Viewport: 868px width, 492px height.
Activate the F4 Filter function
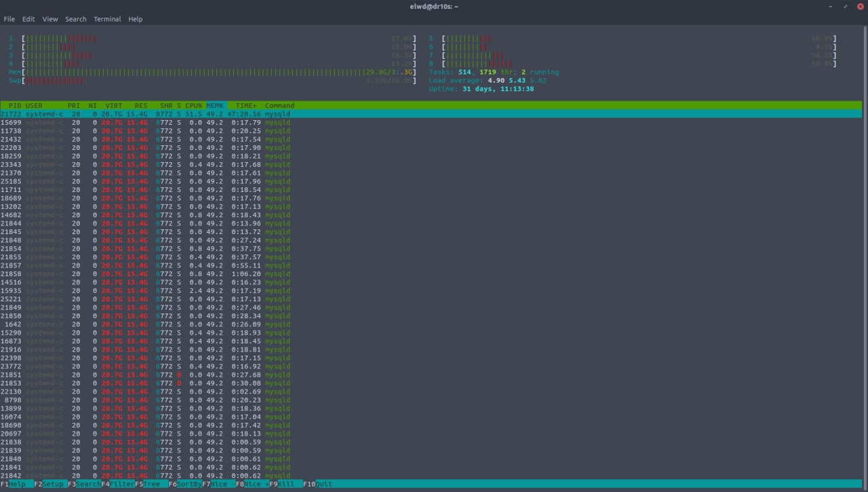click(118, 484)
